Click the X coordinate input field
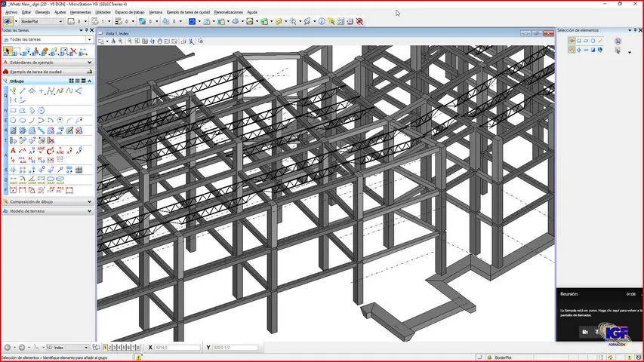The image size is (644, 362). pyautogui.click(x=177, y=348)
